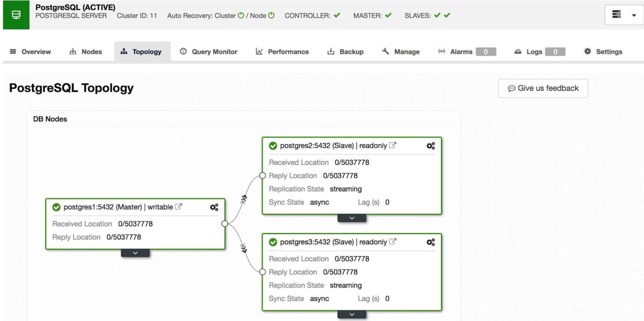Image resolution: width=644 pixels, height=321 pixels.
Task: Click postgres1 green status check icon
Action: coord(56,207)
